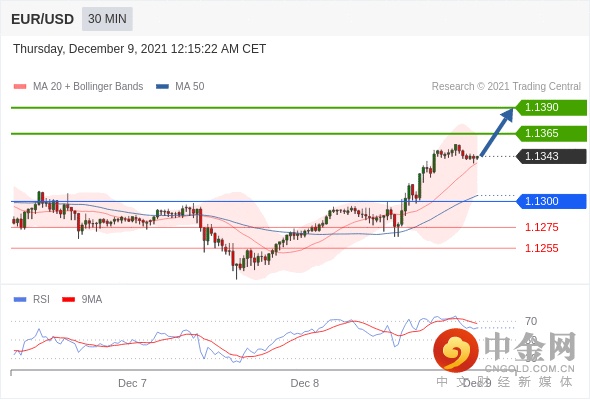The width and height of the screenshot is (590, 400).
Task: Select the EUR/USD pair title
Action: [43, 19]
